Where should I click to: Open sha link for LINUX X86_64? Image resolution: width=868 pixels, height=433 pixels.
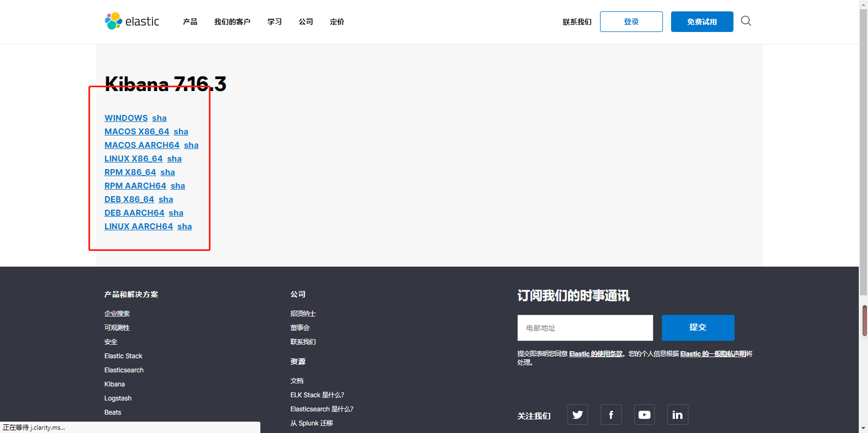coord(175,159)
